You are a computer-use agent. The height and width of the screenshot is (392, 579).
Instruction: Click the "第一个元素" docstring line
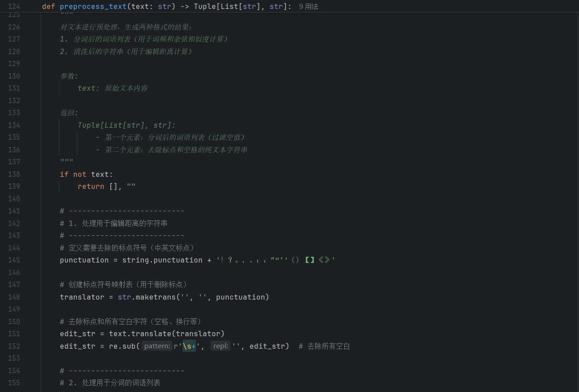point(171,137)
